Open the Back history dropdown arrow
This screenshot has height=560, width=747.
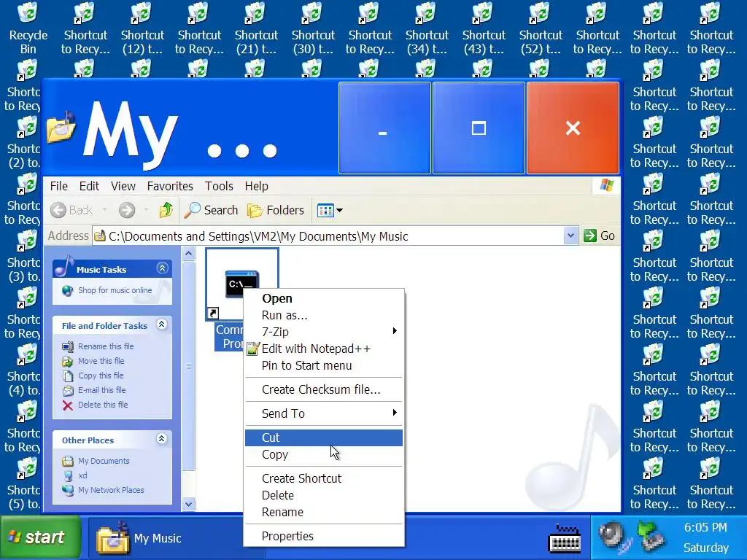(104, 210)
